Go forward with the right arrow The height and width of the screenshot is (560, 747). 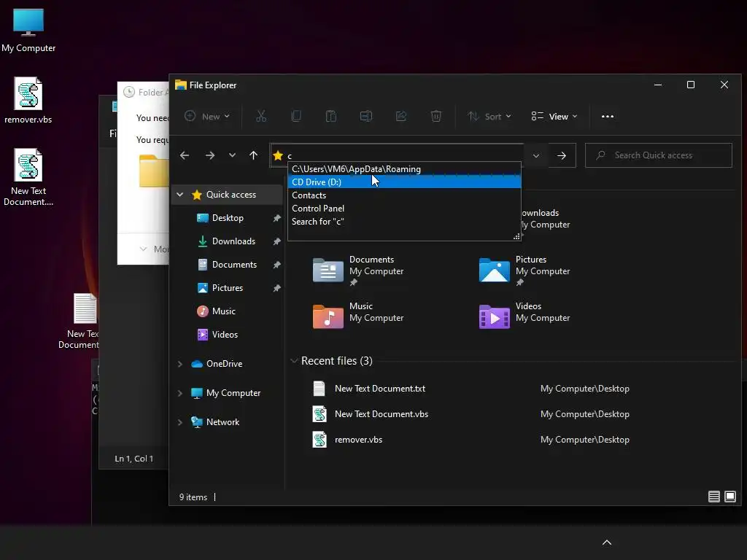pos(209,156)
